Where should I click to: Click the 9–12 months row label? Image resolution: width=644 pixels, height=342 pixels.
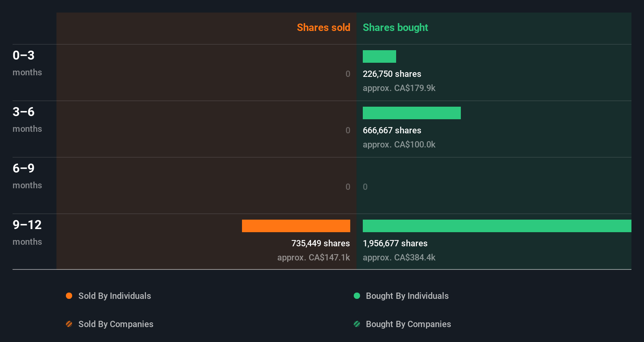click(x=27, y=233)
